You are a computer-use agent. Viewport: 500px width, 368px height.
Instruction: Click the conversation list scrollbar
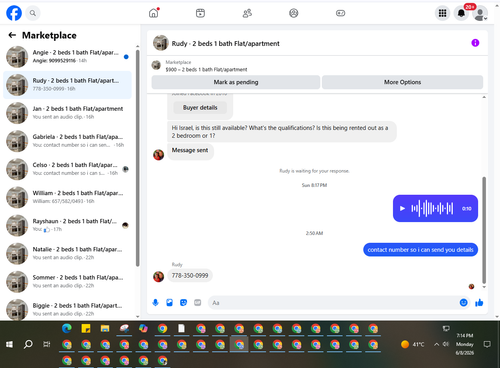tap(137, 157)
